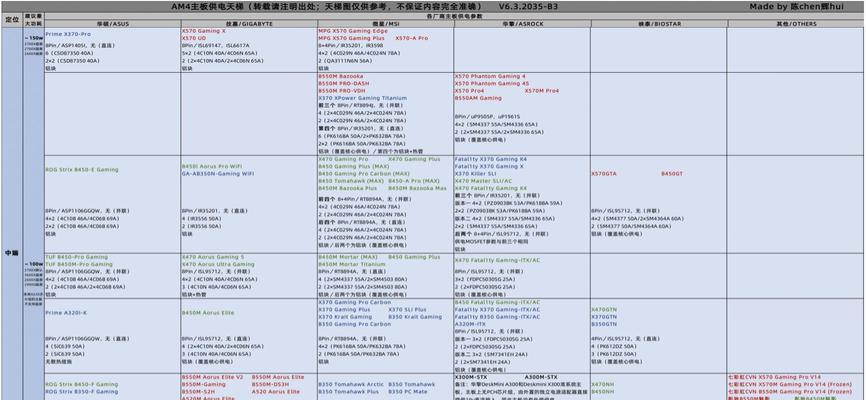Click the X470 Aorus Gaming 5 entry
The image size is (866, 400).
point(215,257)
